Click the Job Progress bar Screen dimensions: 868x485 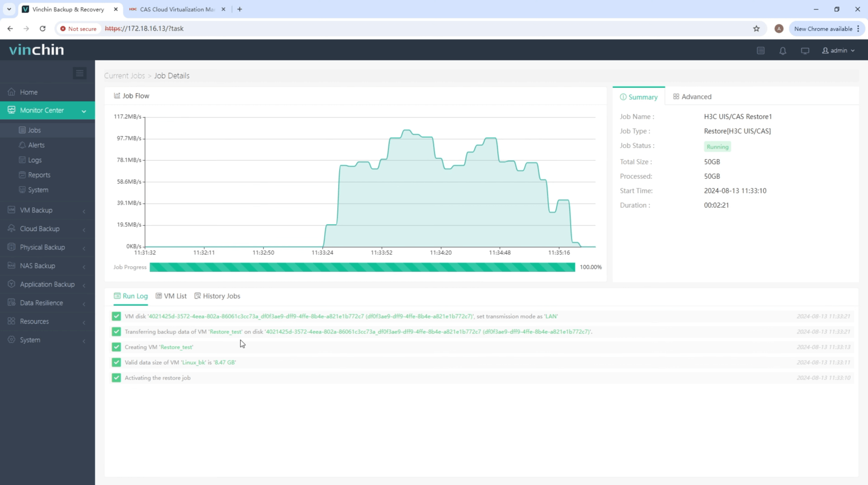point(362,267)
